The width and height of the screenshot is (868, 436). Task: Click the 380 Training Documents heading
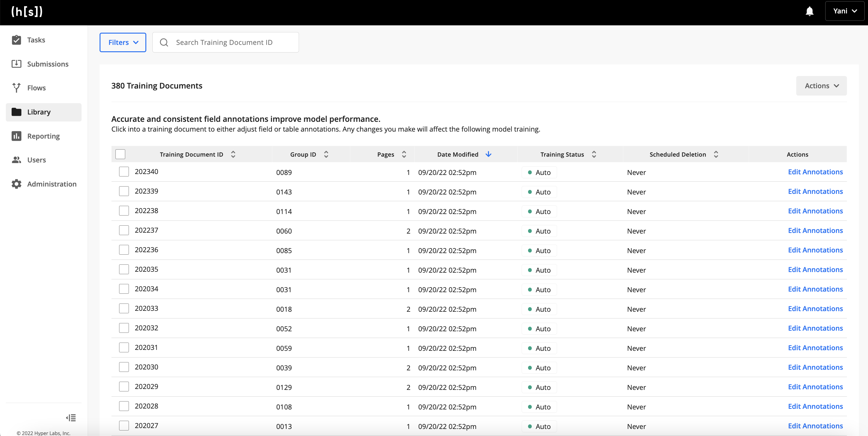[x=157, y=85]
